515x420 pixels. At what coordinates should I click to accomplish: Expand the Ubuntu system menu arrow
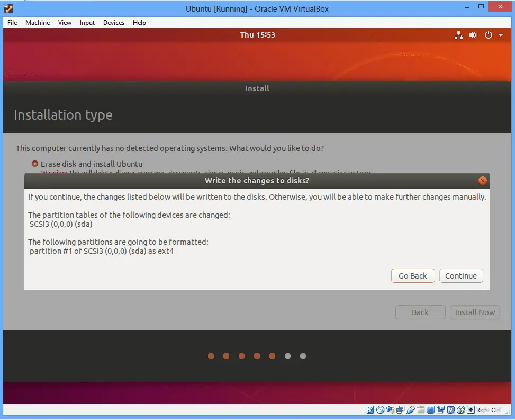point(501,35)
